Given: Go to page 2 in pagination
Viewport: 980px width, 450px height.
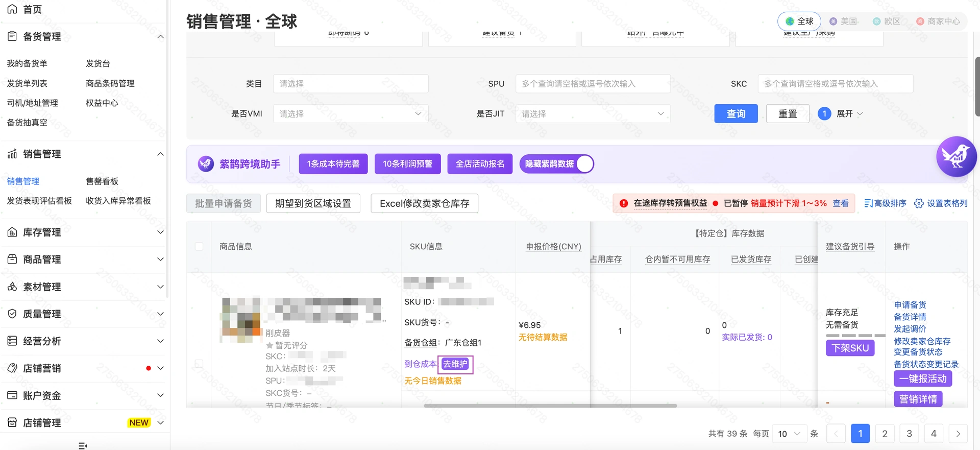Looking at the screenshot, I should (885, 434).
